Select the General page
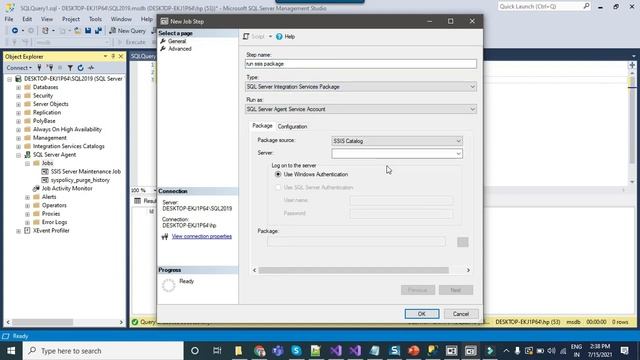 point(177,41)
